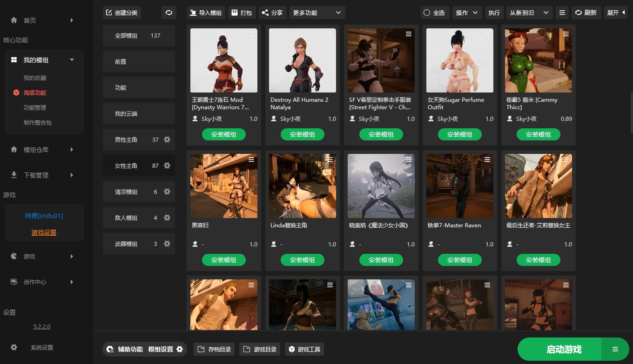Open the 游戏设置 link

click(43, 232)
